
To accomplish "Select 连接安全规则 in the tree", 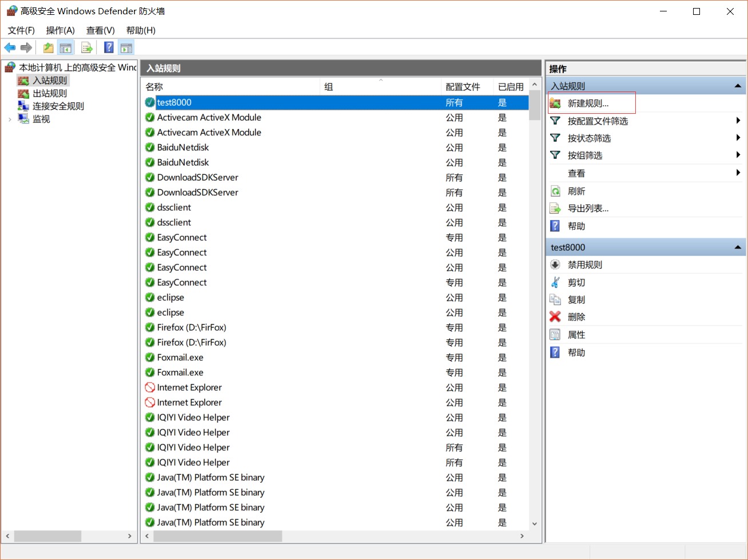I will [x=58, y=106].
